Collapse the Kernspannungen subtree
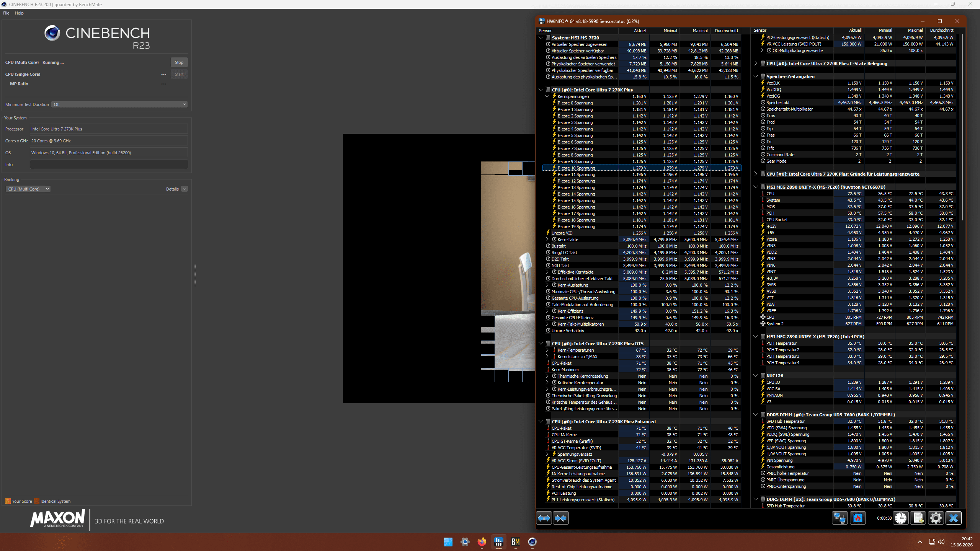 click(547, 96)
